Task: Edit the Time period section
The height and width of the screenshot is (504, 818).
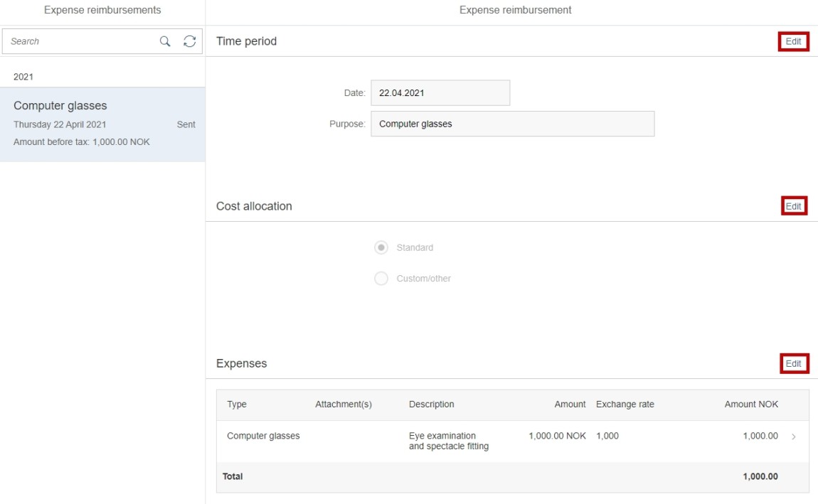Action: (x=794, y=41)
